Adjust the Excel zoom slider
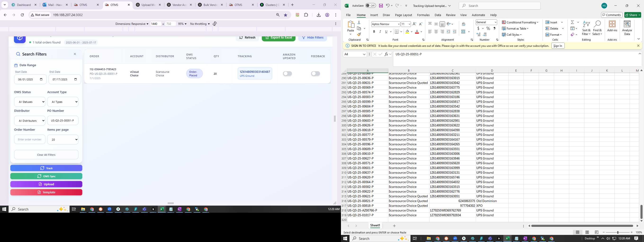The height and width of the screenshot is (242, 644). coord(618,232)
